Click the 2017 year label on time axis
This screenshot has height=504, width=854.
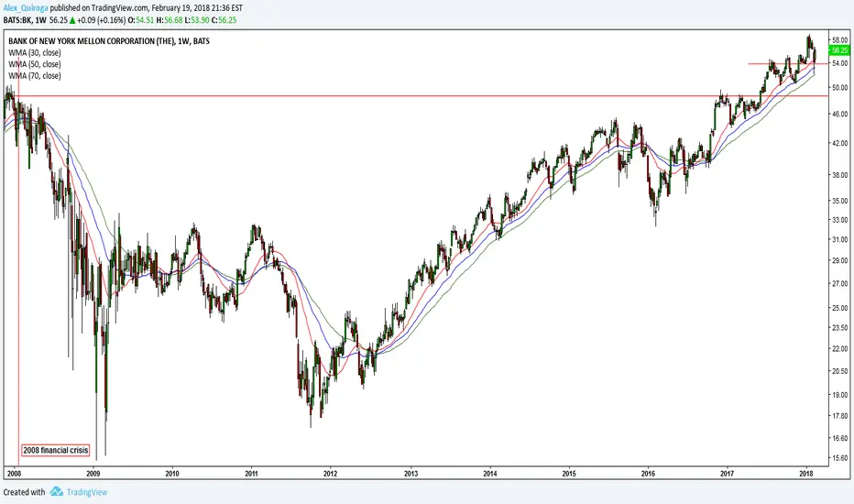click(x=728, y=474)
